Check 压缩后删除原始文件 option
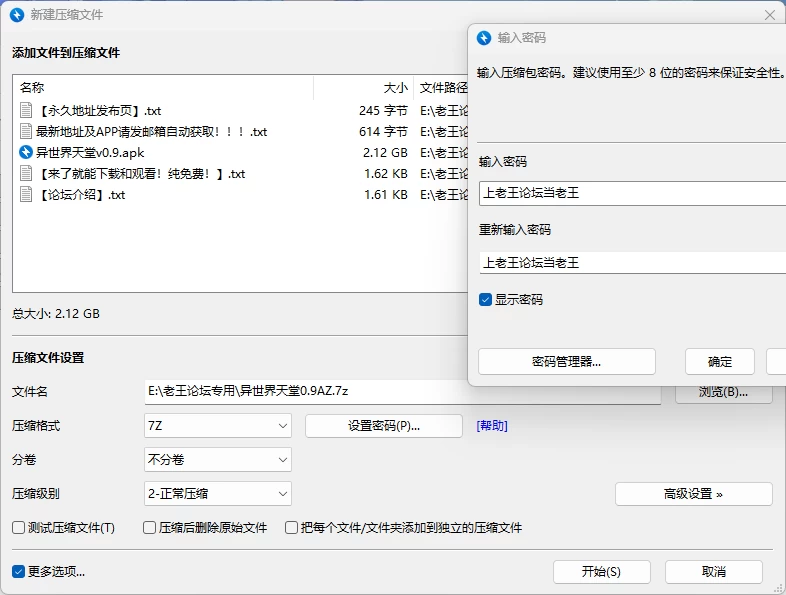Screen dimensions: 786x595 click(149, 528)
